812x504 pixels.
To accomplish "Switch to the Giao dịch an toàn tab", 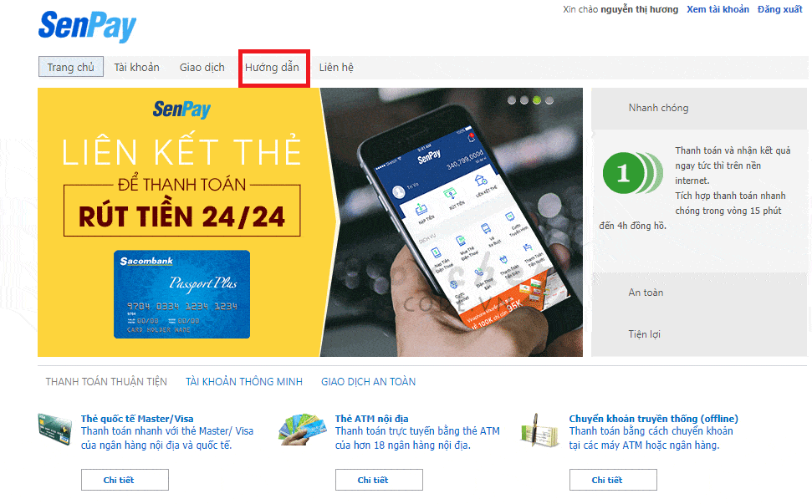I will [368, 382].
